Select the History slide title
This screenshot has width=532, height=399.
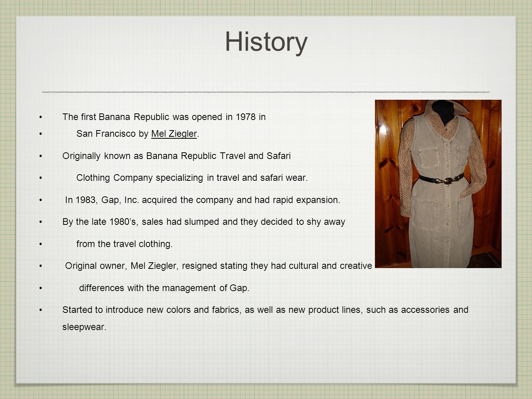point(266,42)
